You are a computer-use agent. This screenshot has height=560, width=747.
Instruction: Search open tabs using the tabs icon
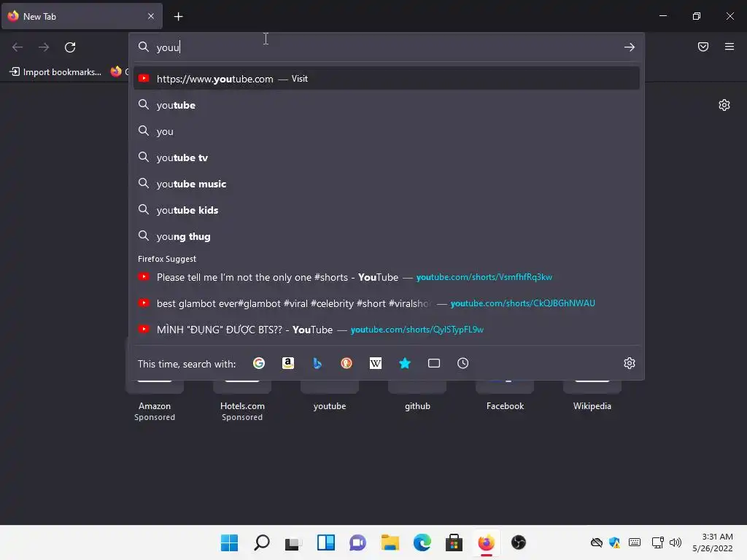point(433,363)
